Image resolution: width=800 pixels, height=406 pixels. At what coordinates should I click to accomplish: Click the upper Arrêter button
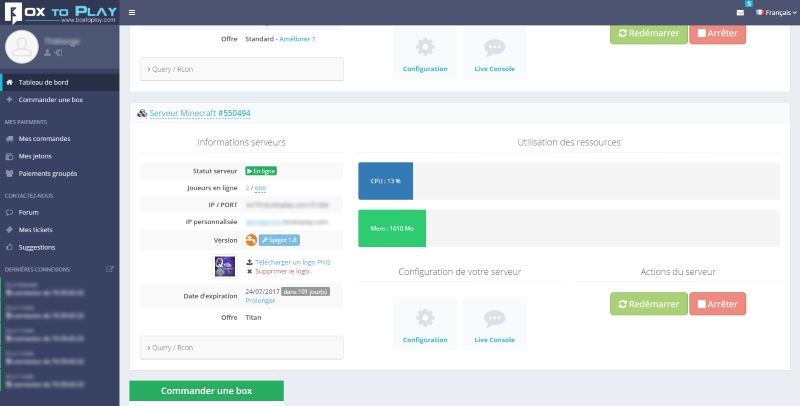(717, 33)
